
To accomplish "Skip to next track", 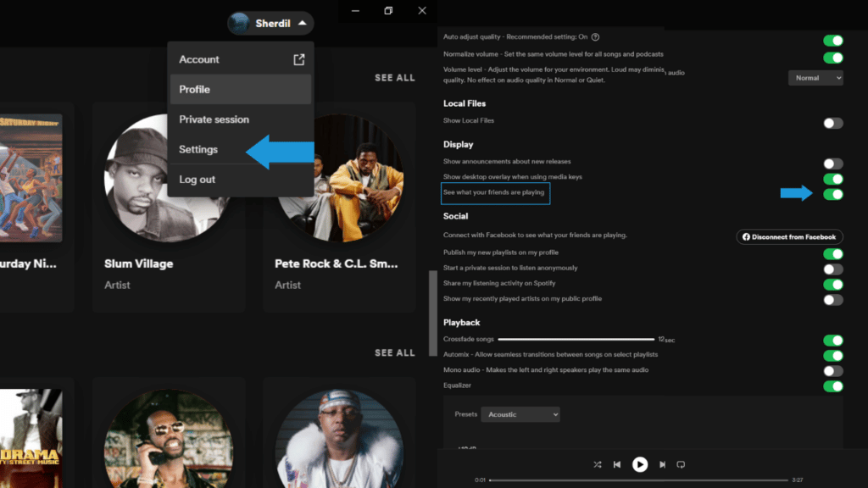I will click(x=662, y=465).
